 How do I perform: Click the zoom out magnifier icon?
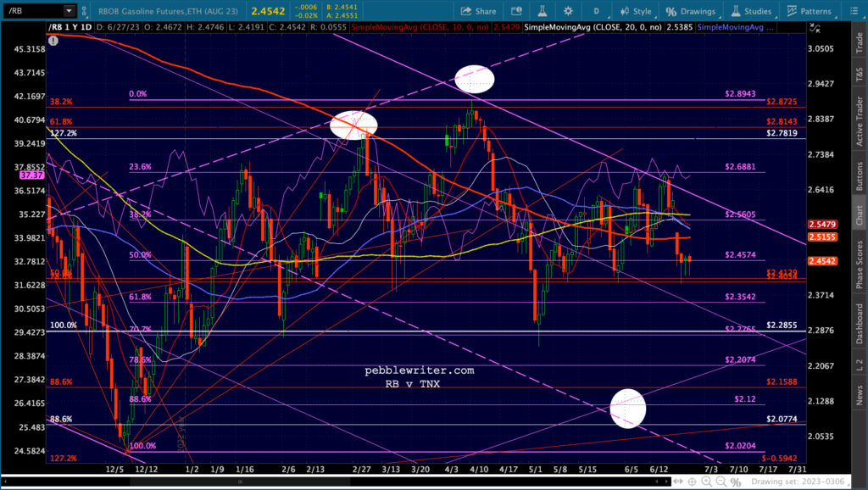pos(721,482)
